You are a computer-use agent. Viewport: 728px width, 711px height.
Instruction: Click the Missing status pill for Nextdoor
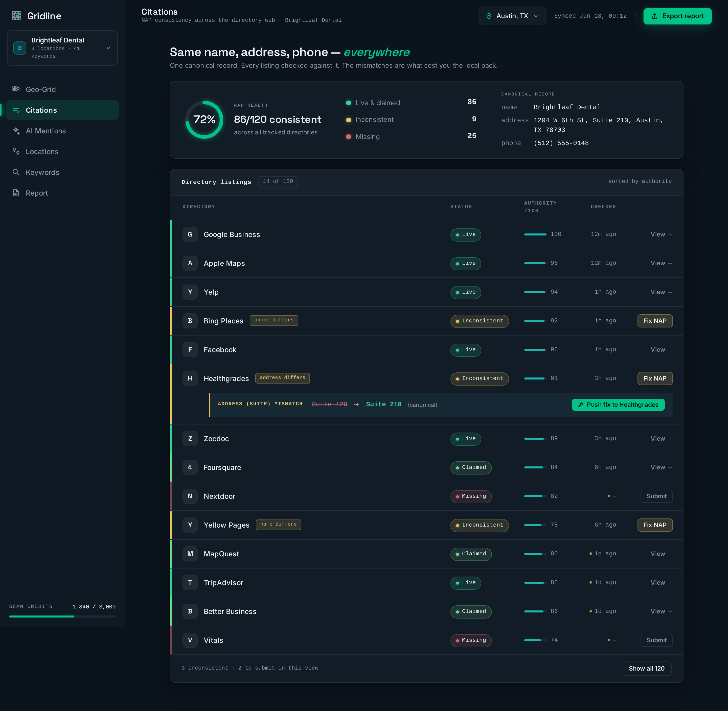(471, 496)
